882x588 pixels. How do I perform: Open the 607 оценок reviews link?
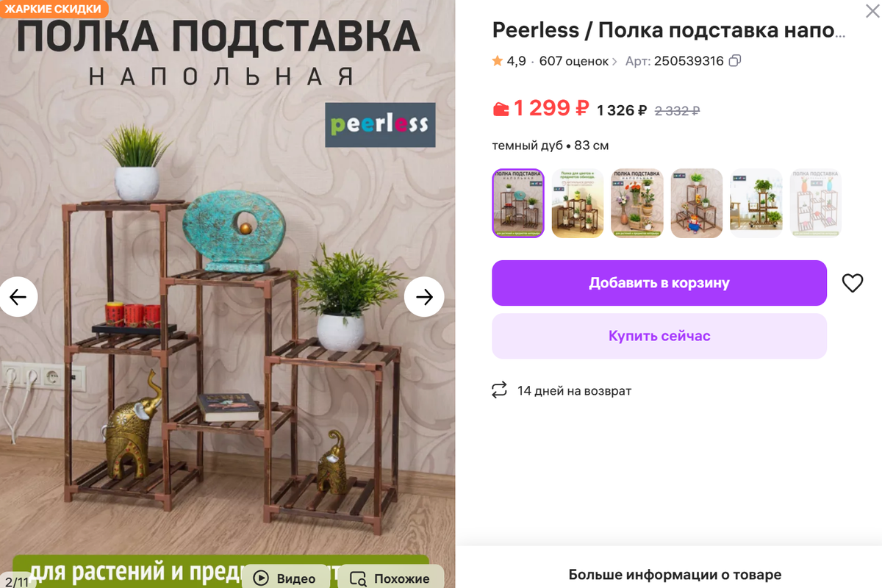click(578, 61)
